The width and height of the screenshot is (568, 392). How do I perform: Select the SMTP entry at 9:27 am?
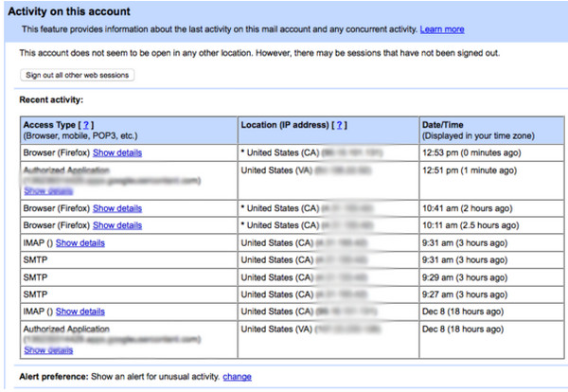pyautogui.click(x=35, y=294)
